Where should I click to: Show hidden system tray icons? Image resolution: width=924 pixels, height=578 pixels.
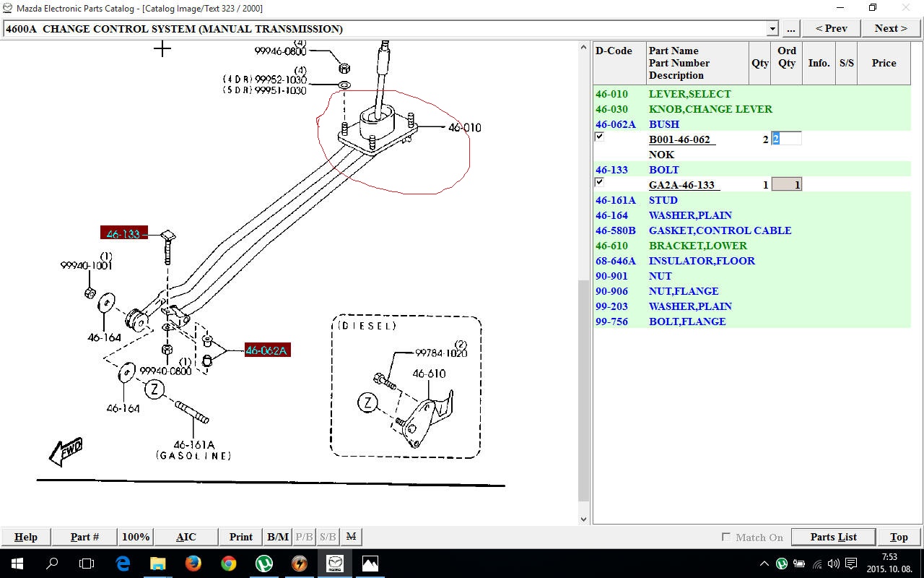(x=764, y=564)
